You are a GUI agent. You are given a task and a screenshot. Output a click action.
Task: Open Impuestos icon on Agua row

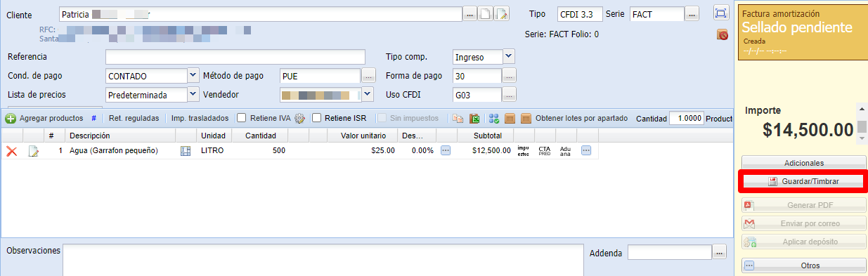pos(523,150)
